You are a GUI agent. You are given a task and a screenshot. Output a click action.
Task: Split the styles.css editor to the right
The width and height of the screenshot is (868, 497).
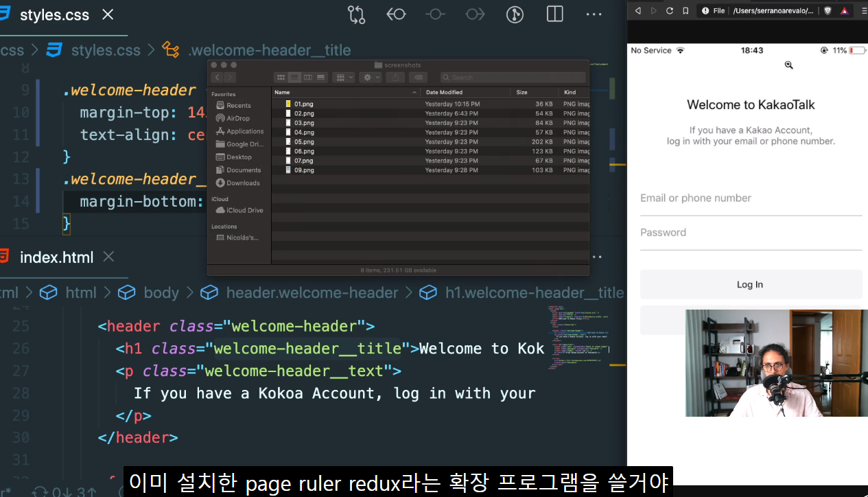tap(554, 14)
